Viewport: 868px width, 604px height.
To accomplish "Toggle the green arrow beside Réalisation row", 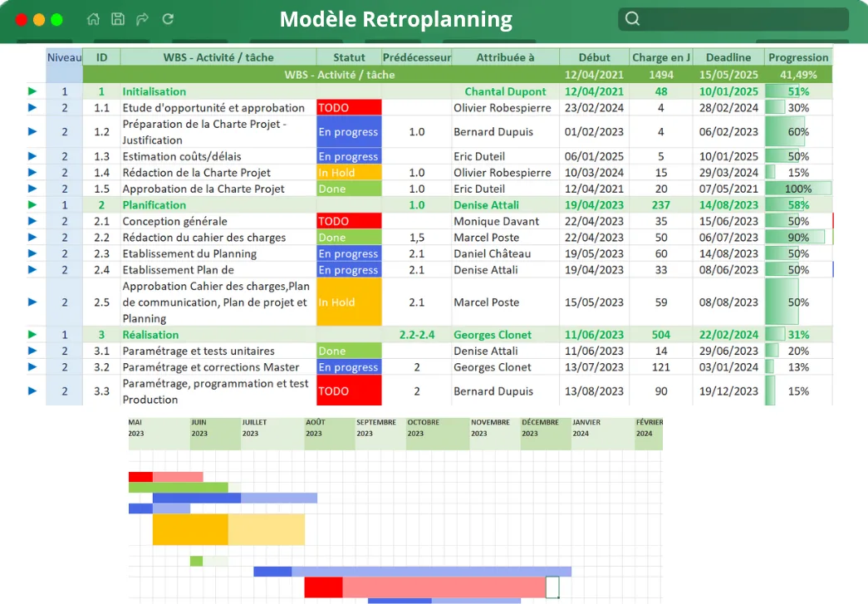I will pyautogui.click(x=32, y=334).
